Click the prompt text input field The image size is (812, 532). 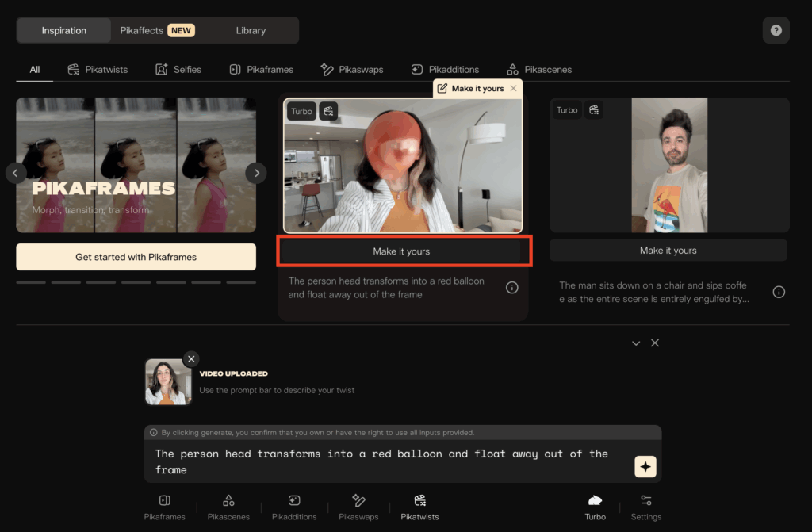tap(381, 461)
